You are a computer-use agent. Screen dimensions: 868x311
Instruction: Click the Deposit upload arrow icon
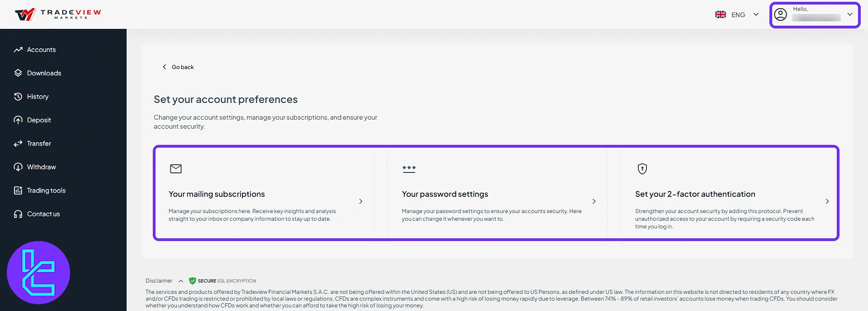[x=18, y=120]
